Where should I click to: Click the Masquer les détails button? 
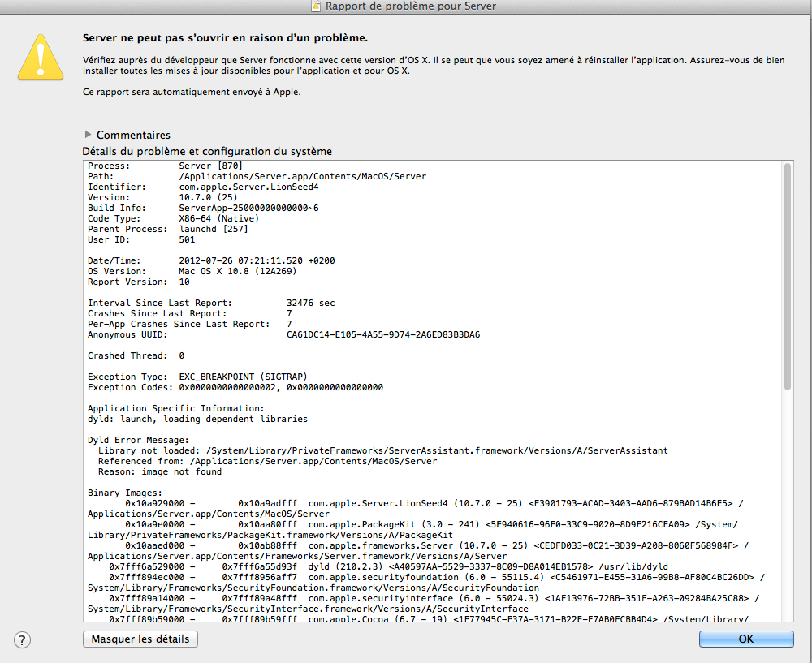[140, 639]
